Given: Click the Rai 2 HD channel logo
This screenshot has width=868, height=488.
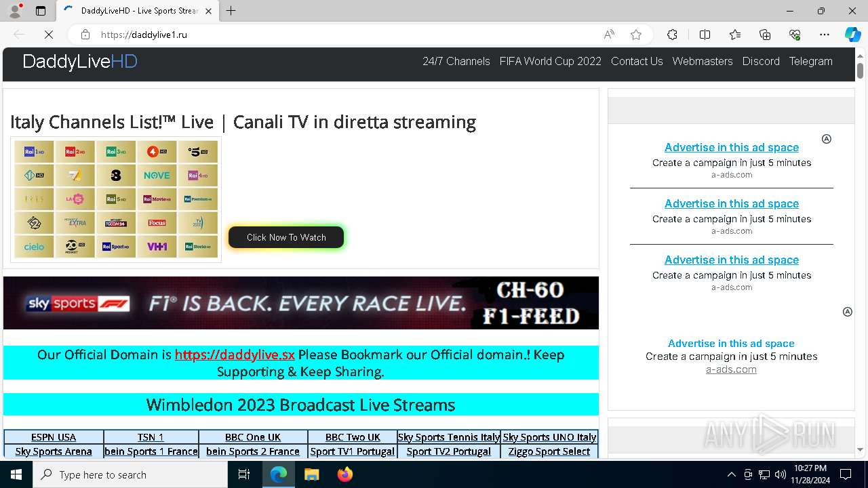Looking at the screenshot, I should (x=75, y=152).
